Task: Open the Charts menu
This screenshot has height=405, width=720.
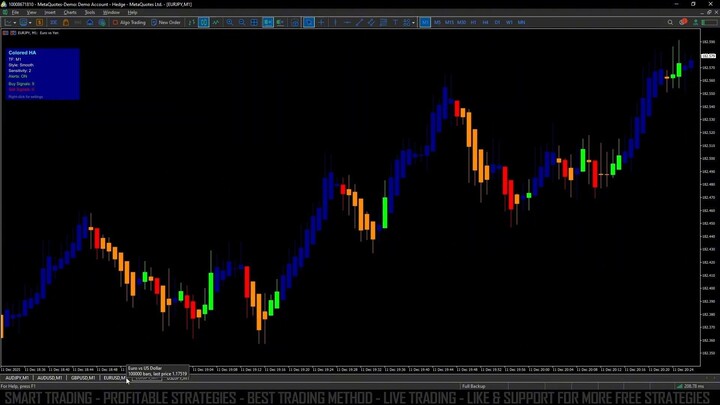Action: [70, 12]
